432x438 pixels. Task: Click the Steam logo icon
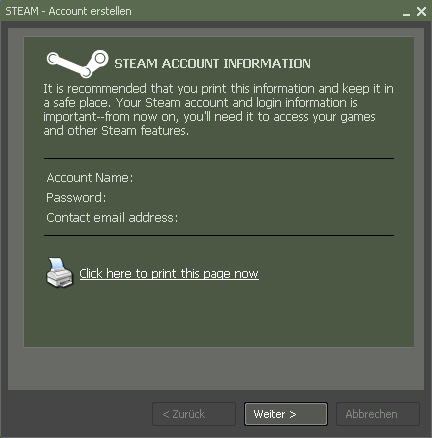[x=78, y=64]
